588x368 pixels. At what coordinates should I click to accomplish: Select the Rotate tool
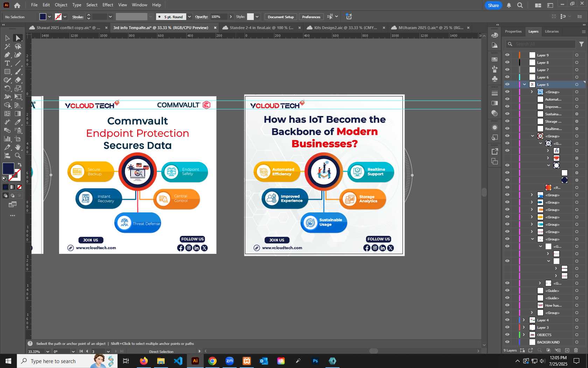tap(7, 88)
